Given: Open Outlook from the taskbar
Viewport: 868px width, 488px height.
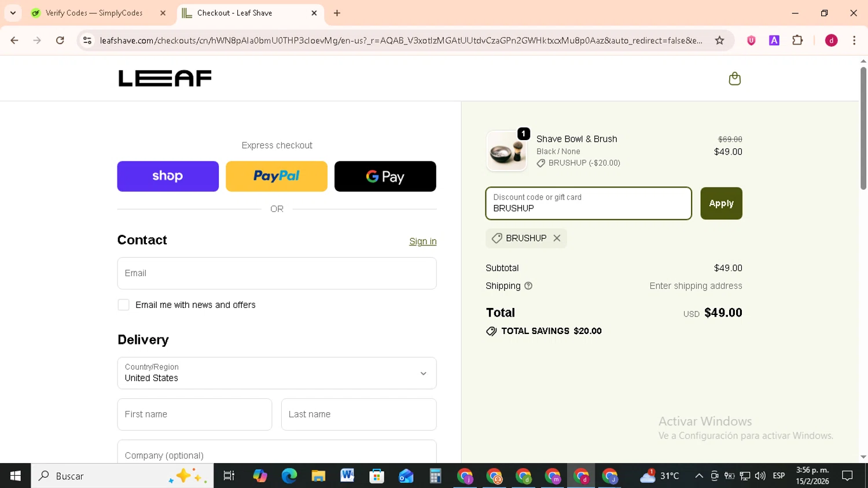Looking at the screenshot, I should coord(406,476).
